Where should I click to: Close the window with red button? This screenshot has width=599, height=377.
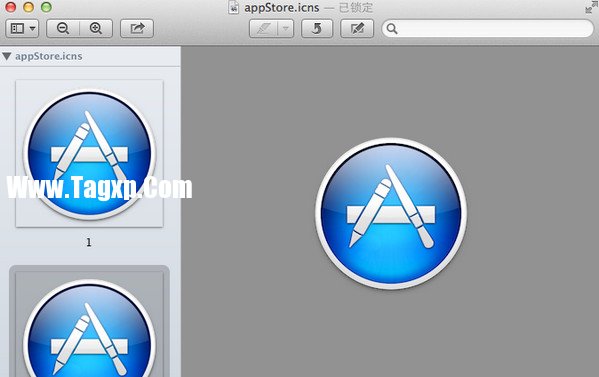(10, 7)
